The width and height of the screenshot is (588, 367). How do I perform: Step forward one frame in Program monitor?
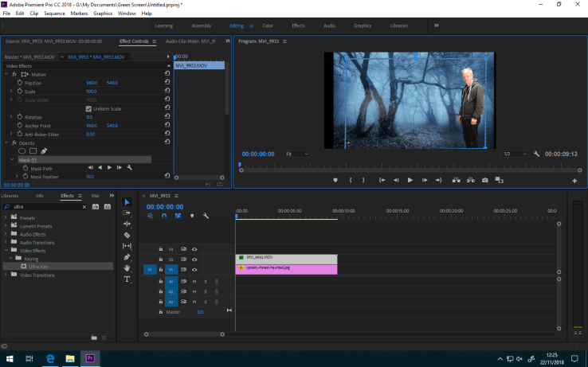tap(425, 180)
